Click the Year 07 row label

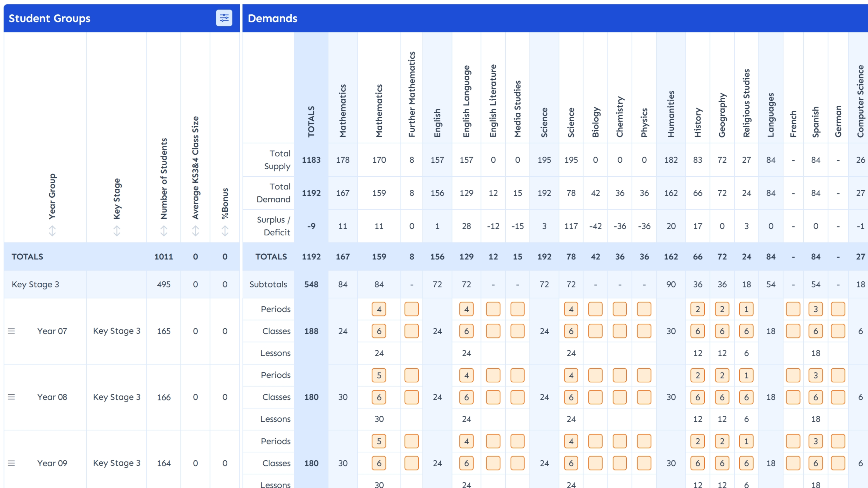52,331
